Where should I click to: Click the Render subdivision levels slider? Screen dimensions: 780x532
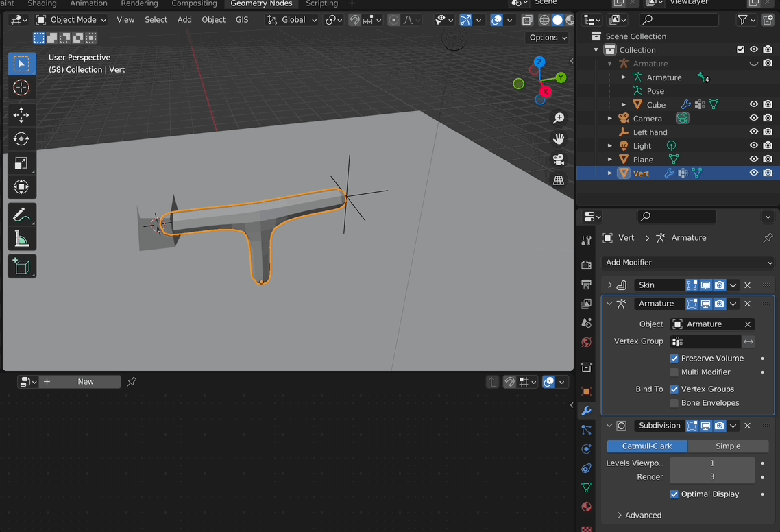(x=711, y=476)
